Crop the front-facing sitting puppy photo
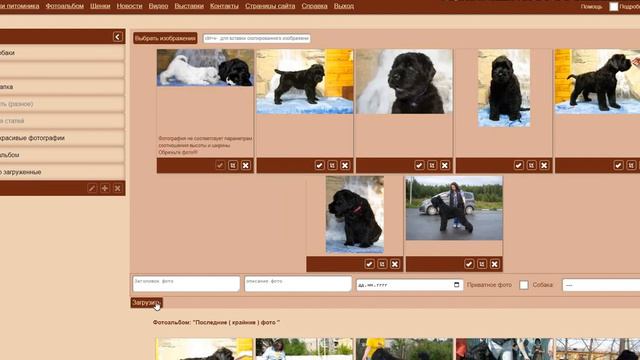 (x=531, y=165)
